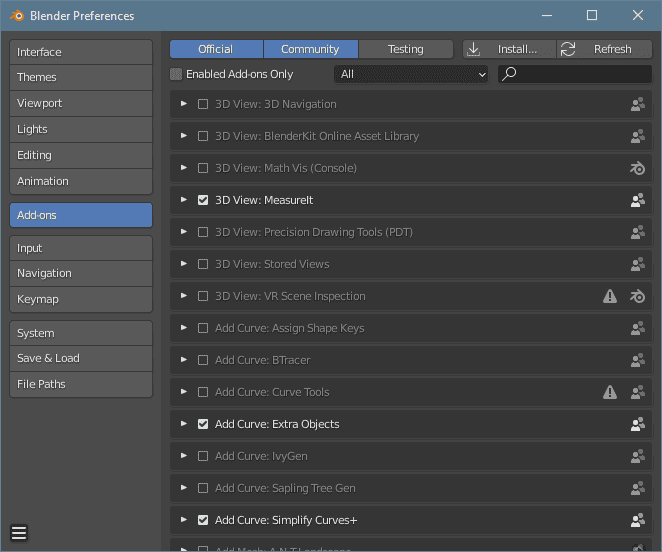662x552 pixels.
Task: Click the warning triangle on VR Scene Inspection
Action: pyautogui.click(x=610, y=296)
